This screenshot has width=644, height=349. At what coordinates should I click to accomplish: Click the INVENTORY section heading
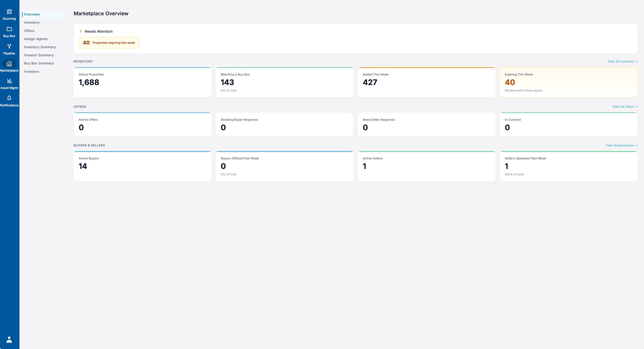coord(83,61)
